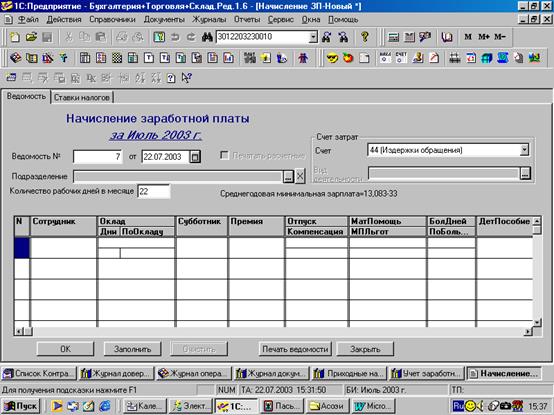Toggle the Печатать расчетные checkbox
This screenshot has width=554, height=415.
click(224, 155)
